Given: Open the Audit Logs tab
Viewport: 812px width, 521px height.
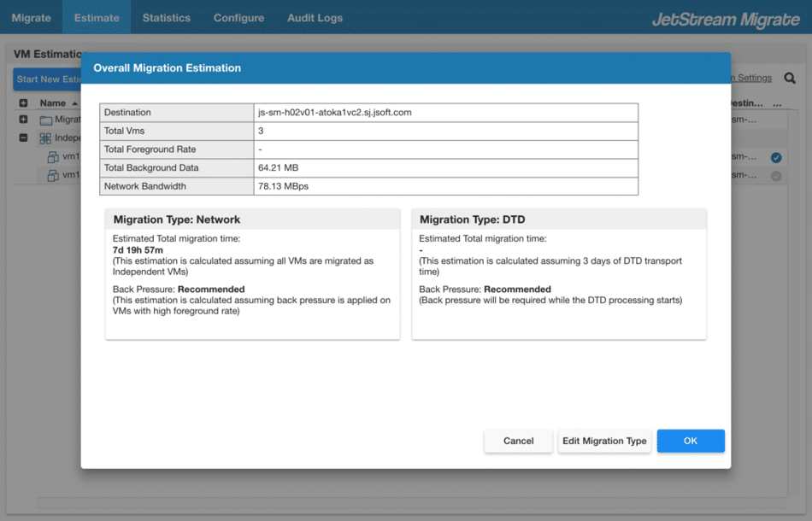Looking at the screenshot, I should click(x=315, y=18).
